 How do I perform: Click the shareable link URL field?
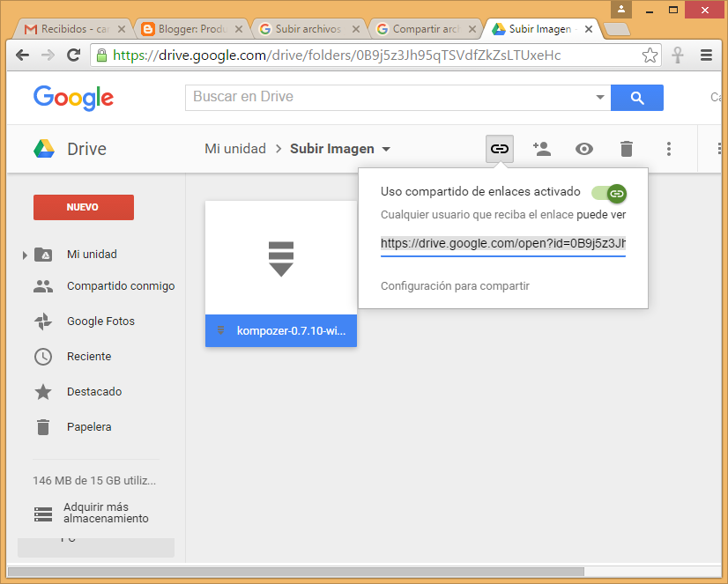(503, 243)
